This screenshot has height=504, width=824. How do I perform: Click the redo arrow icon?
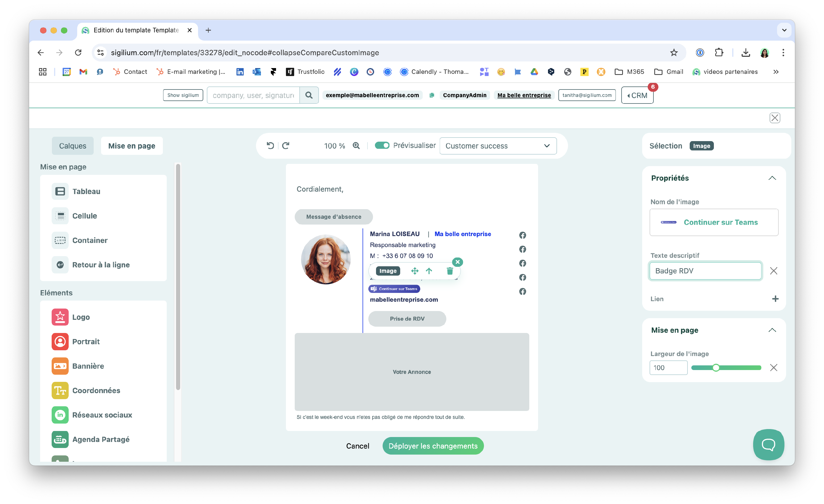(286, 146)
